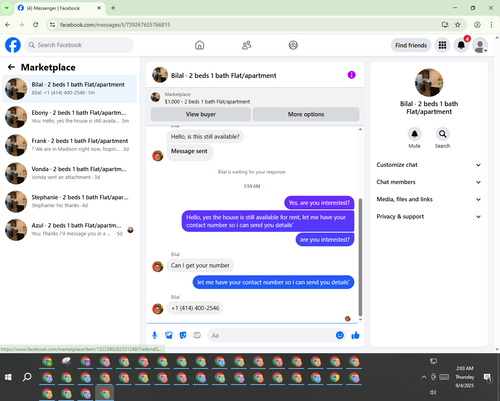Click the 'Yes, are you interested?' message bubble

click(x=319, y=203)
